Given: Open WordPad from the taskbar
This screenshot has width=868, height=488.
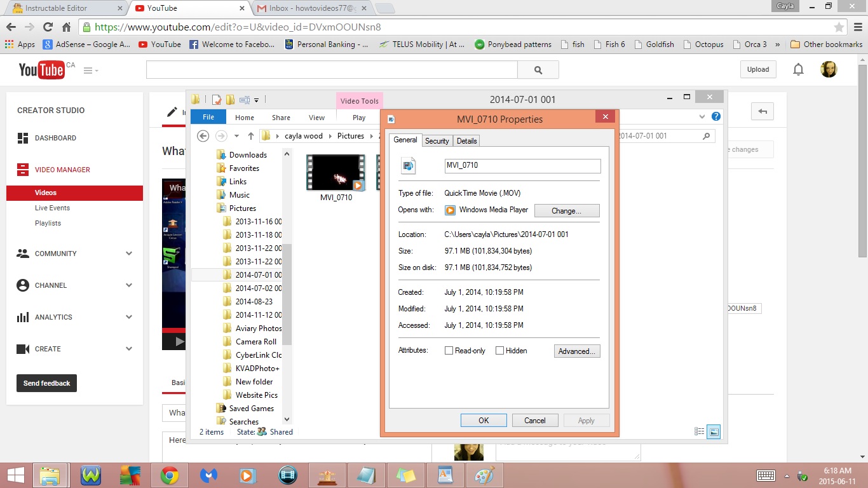Looking at the screenshot, I should point(445,475).
